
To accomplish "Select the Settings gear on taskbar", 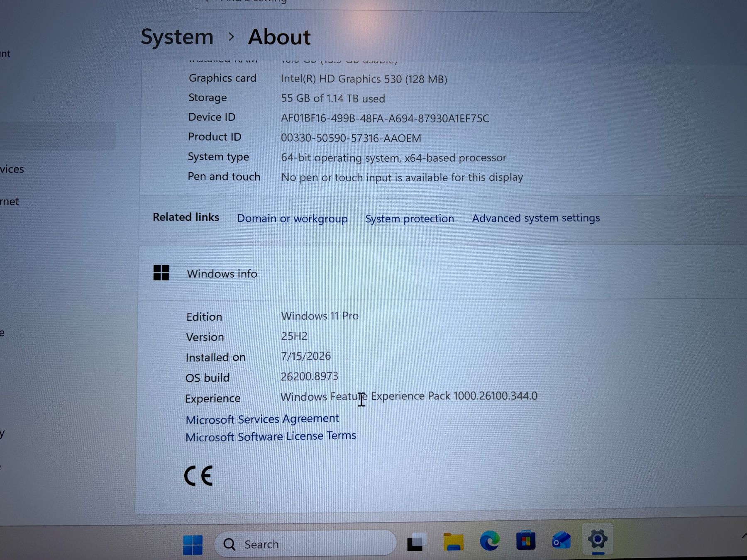I will point(598,539).
